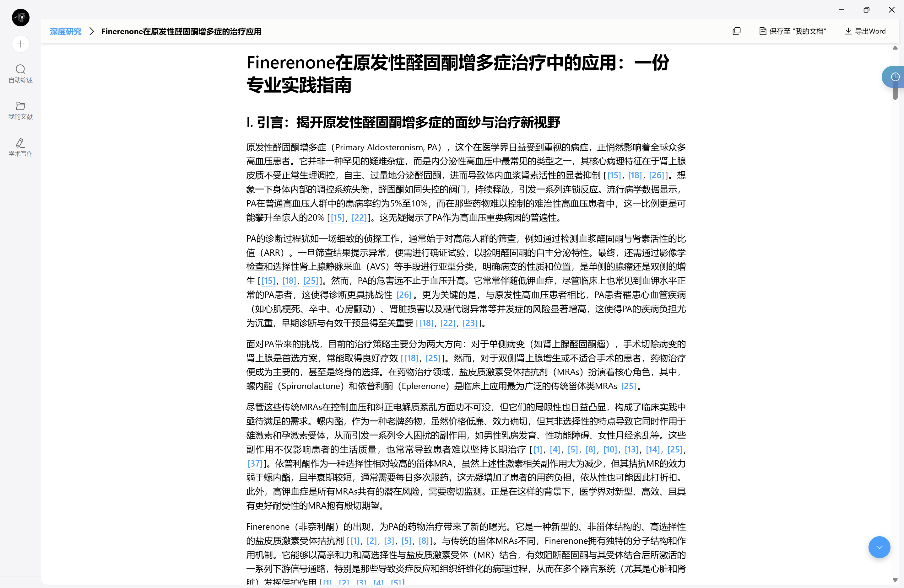Open 我的文献 folder in sidebar
904x588 pixels.
pos(20,110)
